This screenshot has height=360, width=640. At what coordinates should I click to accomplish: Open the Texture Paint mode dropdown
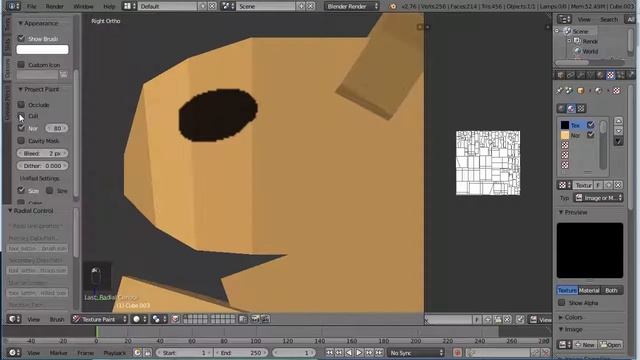coord(100,319)
